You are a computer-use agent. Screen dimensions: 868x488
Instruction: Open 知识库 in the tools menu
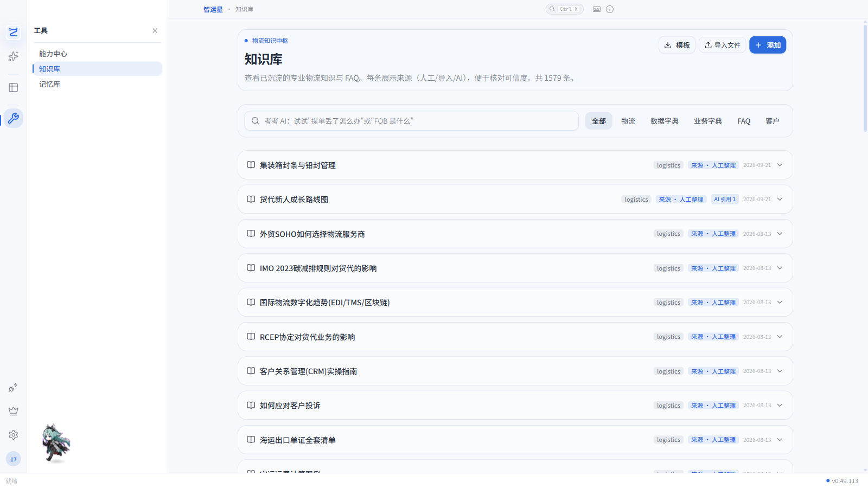pos(98,69)
